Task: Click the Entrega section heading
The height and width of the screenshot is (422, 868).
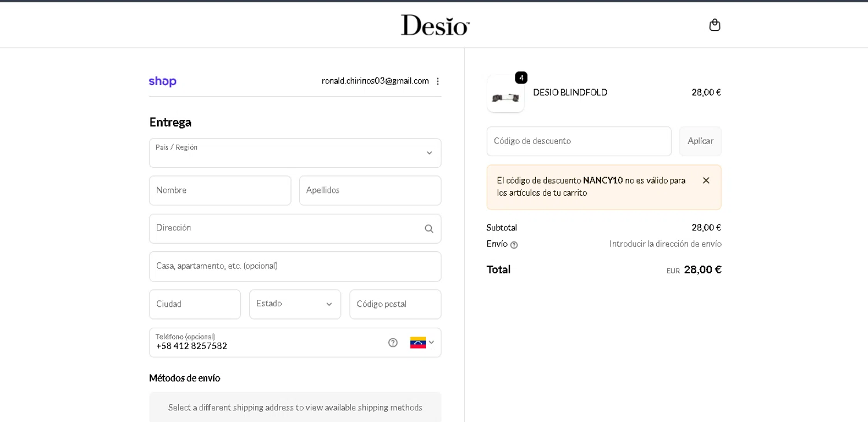Action: click(170, 122)
